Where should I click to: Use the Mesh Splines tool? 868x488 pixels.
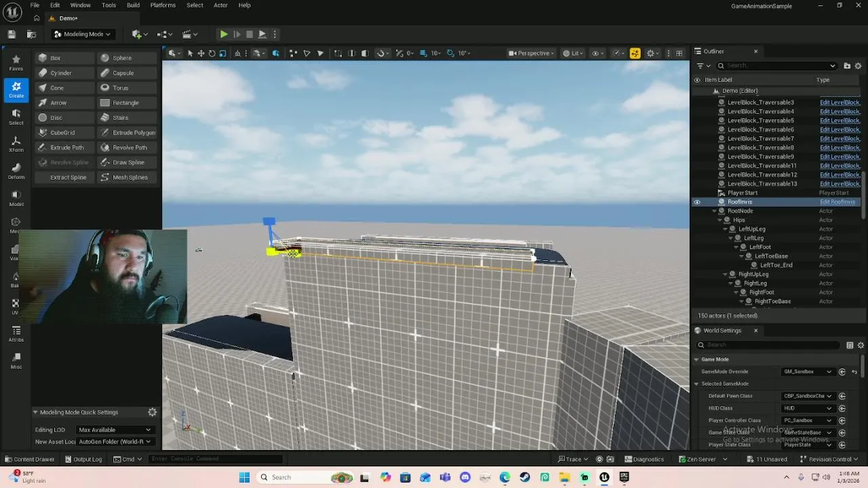click(128, 178)
